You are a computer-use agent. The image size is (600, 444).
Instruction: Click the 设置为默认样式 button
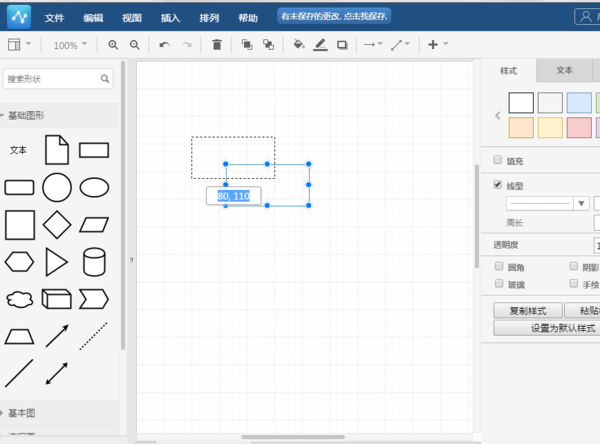pyautogui.click(x=548, y=328)
